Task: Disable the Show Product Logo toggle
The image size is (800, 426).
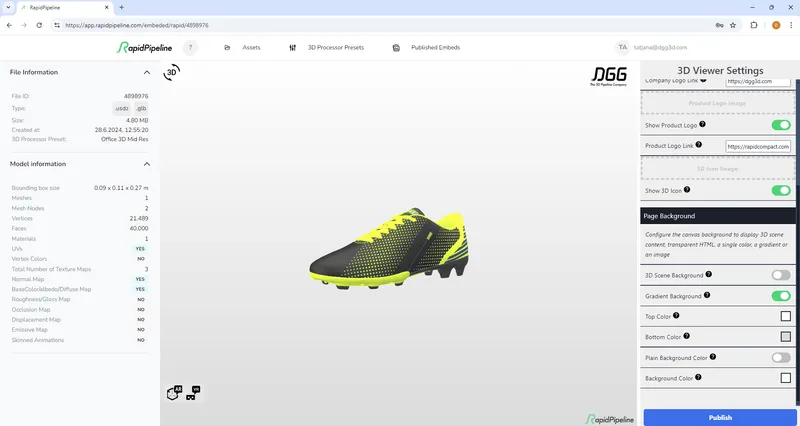Action: [x=780, y=125]
